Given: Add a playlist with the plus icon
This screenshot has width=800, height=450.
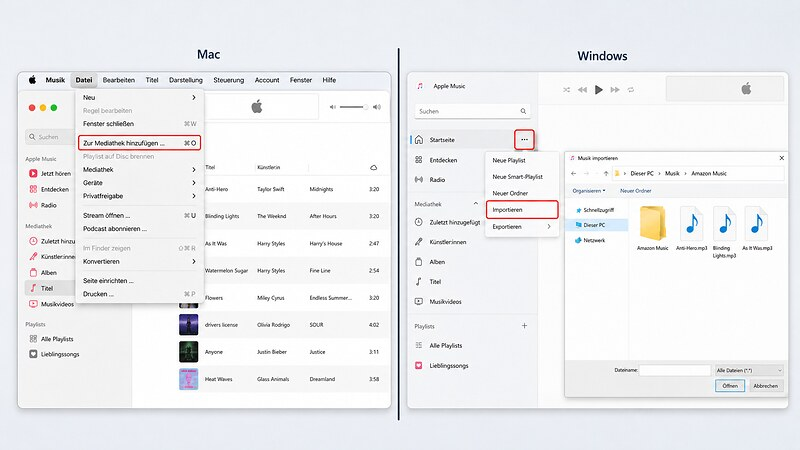Looking at the screenshot, I should 524,326.
